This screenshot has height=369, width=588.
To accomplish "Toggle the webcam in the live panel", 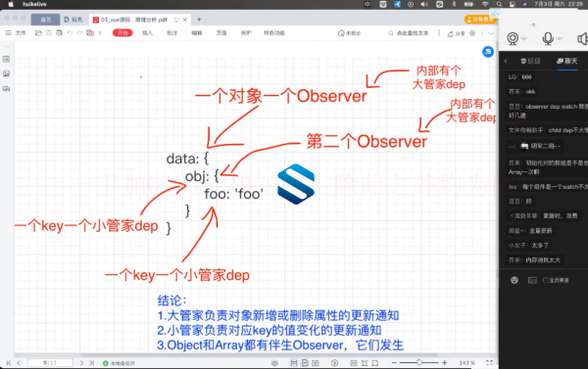I will click(513, 38).
